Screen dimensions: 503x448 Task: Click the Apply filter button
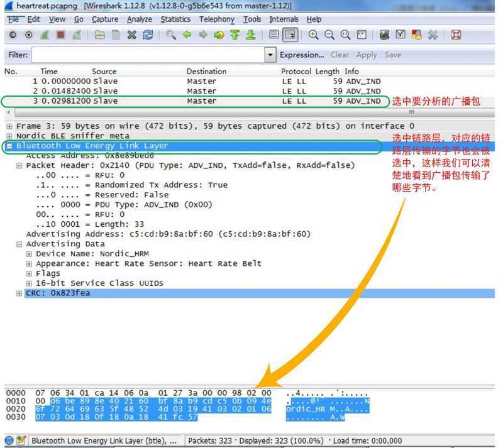click(367, 55)
